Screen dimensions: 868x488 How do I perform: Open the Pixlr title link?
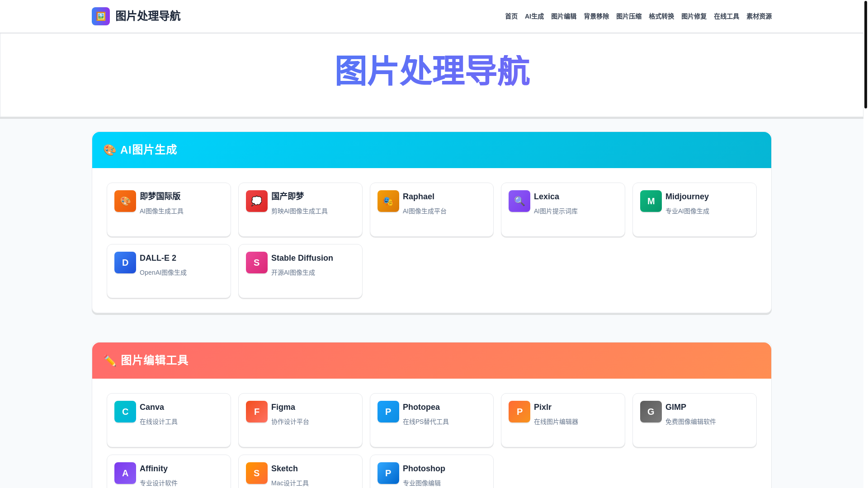pos(542,407)
